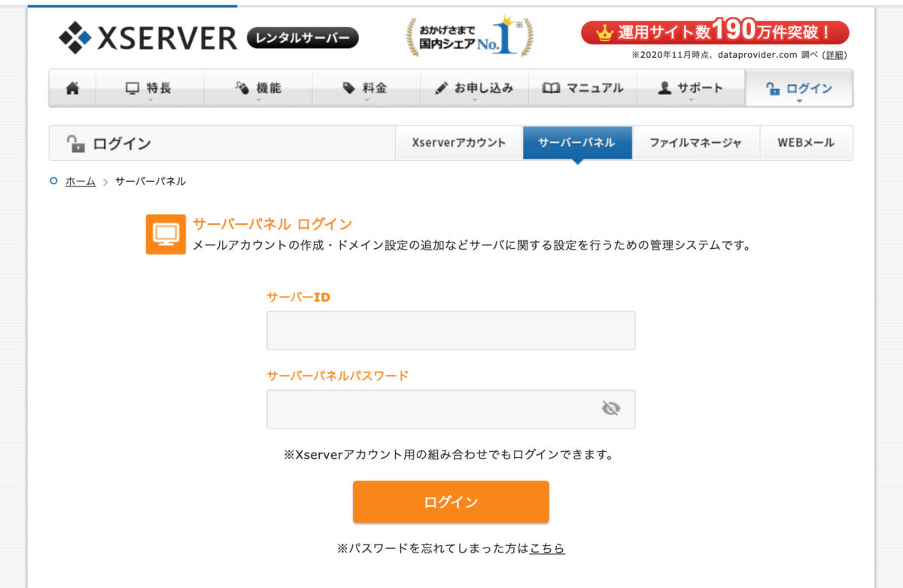903x588 pixels.
Task: Open the お申し込み menu
Action: (475, 89)
